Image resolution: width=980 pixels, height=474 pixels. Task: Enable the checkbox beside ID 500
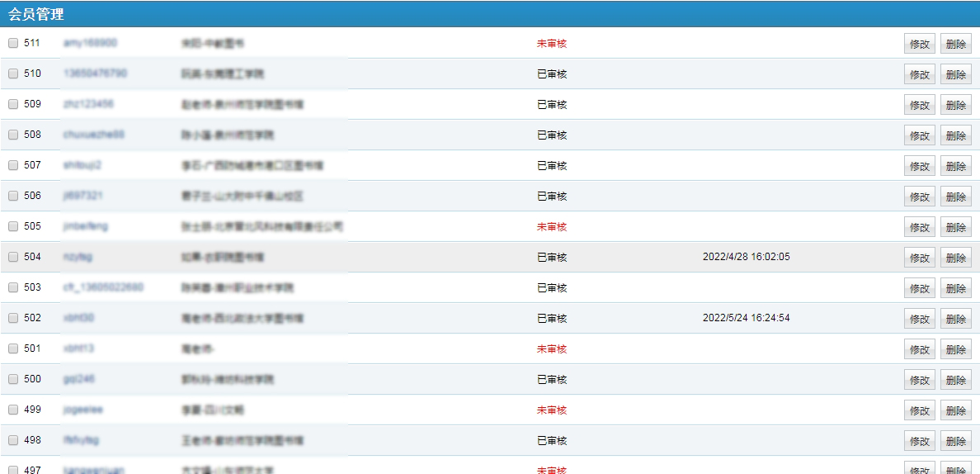point(13,379)
